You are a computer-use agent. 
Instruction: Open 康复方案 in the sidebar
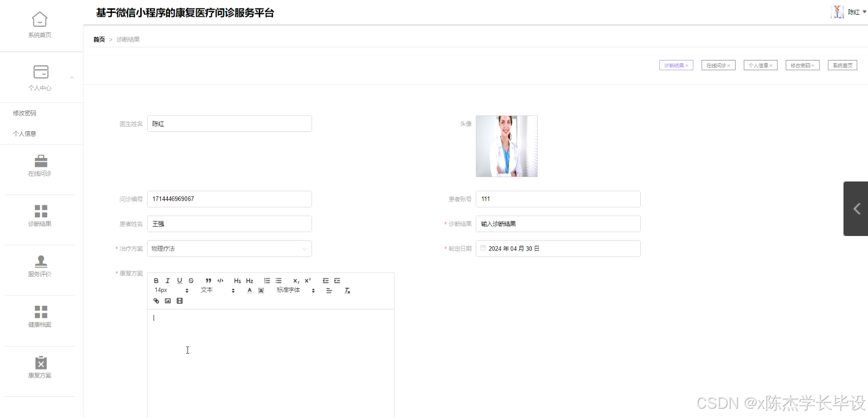40,367
